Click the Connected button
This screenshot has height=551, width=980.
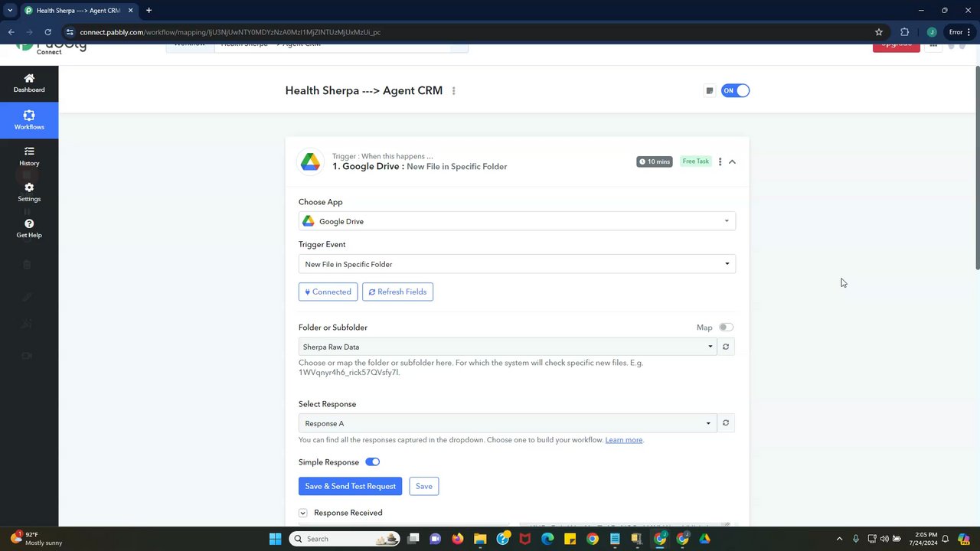tap(328, 292)
